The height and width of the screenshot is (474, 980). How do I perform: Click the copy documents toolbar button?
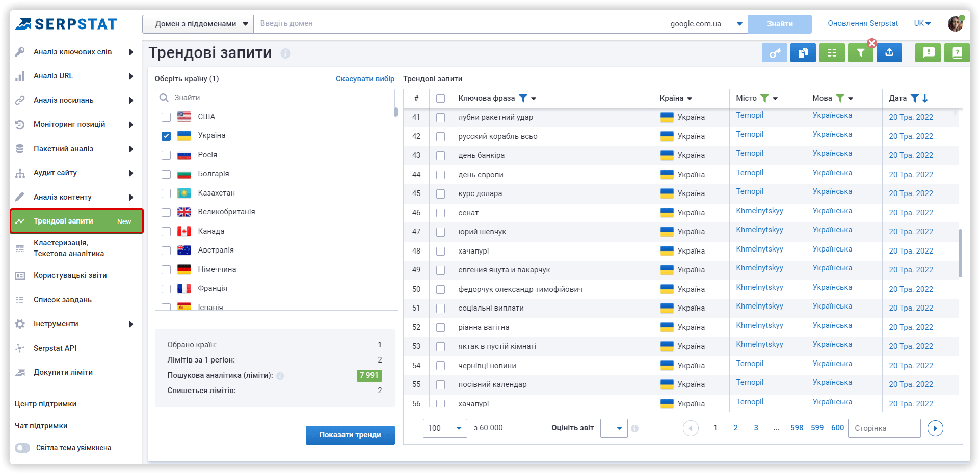pyautogui.click(x=803, y=52)
